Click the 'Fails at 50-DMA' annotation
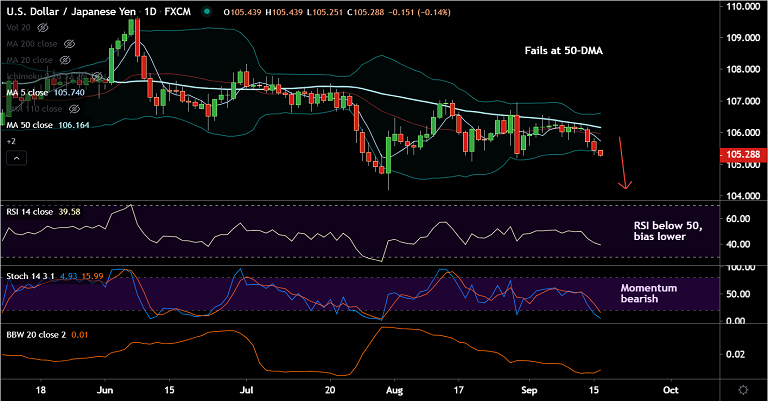This screenshot has height=401, width=768. tap(564, 50)
